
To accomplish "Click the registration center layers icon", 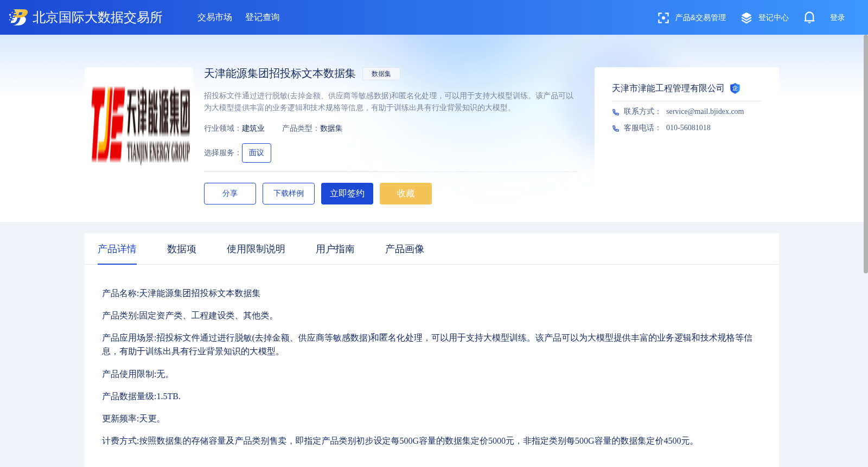I will pyautogui.click(x=746, y=18).
